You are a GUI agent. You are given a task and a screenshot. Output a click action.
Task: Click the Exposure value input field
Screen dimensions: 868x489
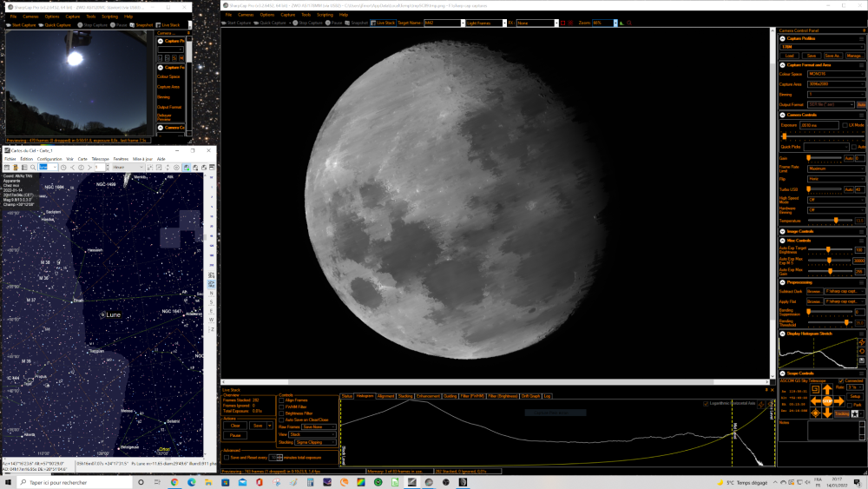(x=819, y=125)
